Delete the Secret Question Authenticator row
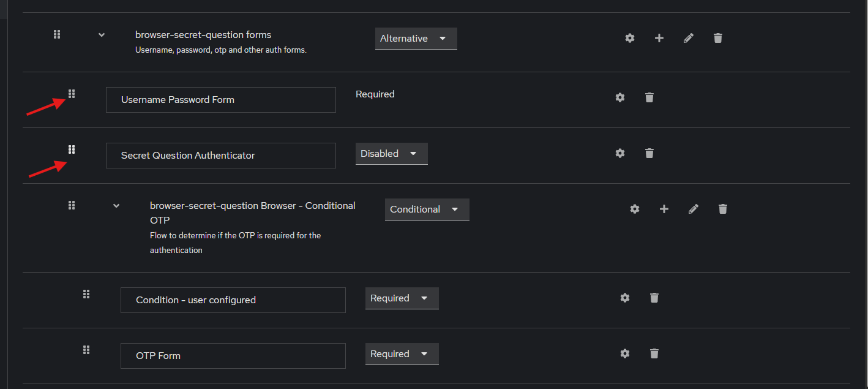Screen dimensions: 868x389 (649, 153)
